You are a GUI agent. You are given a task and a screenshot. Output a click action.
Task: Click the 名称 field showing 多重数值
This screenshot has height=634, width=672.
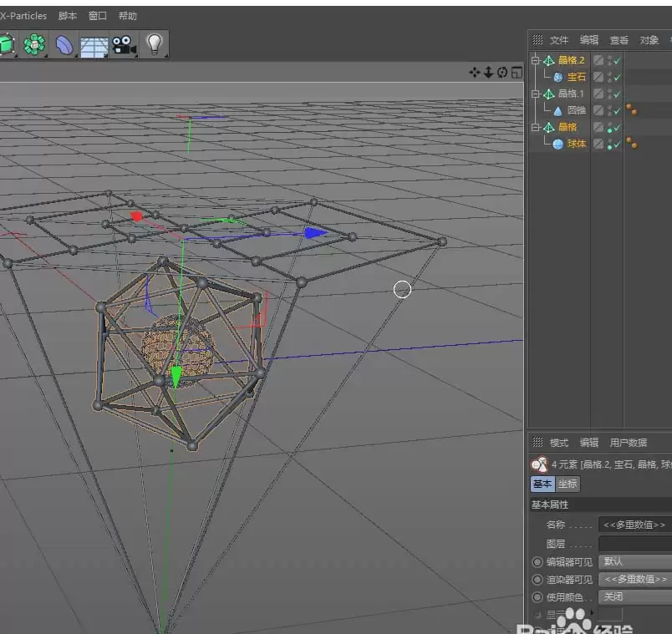pos(632,524)
